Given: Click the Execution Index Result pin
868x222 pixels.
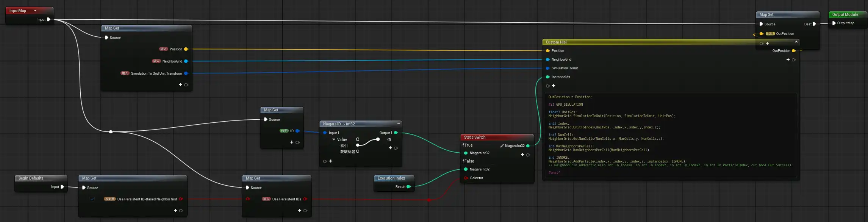Looking at the screenshot, I should click(x=408, y=187).
